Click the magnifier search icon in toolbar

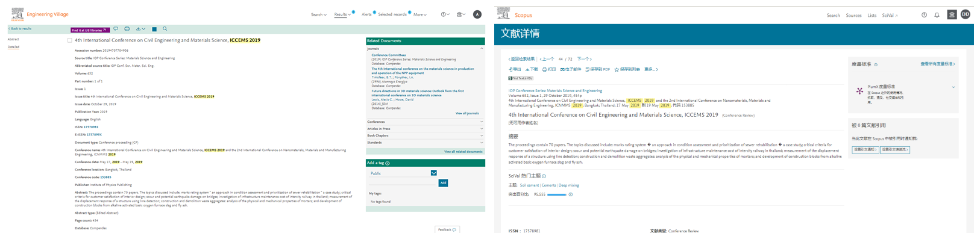pyautogui.click(x=165, y=29)
